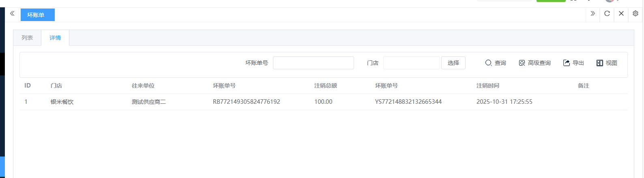Switch to the 详情 tab
Image resolution: width=644 pixels, height=178 pixels.
tap(55, 38)
